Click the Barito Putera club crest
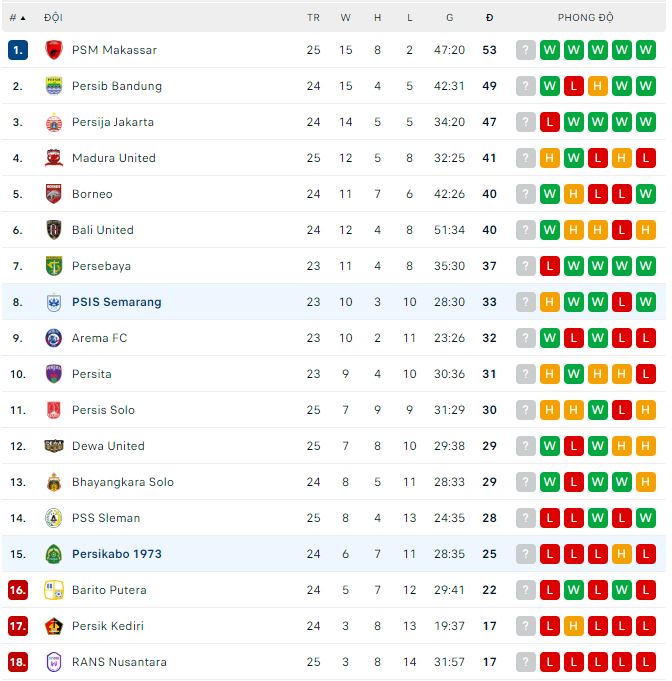The height and width of the screenshot is (681, 672). click(54, 590)
